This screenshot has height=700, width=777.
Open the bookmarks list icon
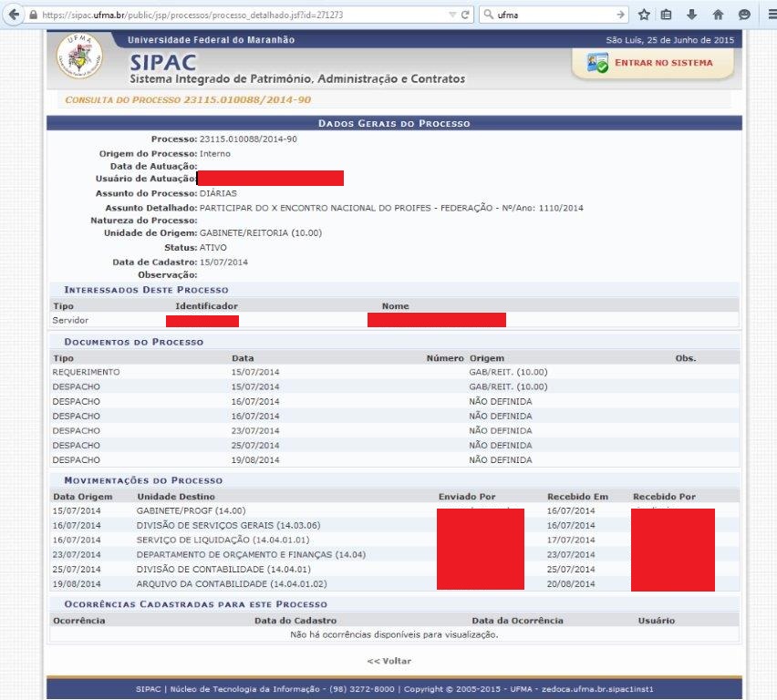(667, 15)
